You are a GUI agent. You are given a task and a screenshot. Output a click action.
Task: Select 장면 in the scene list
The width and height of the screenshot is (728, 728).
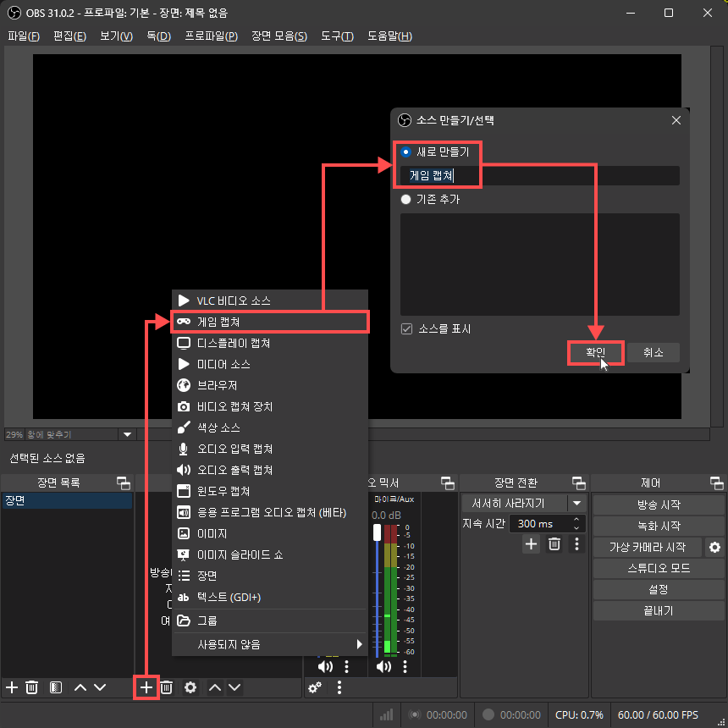68,500
